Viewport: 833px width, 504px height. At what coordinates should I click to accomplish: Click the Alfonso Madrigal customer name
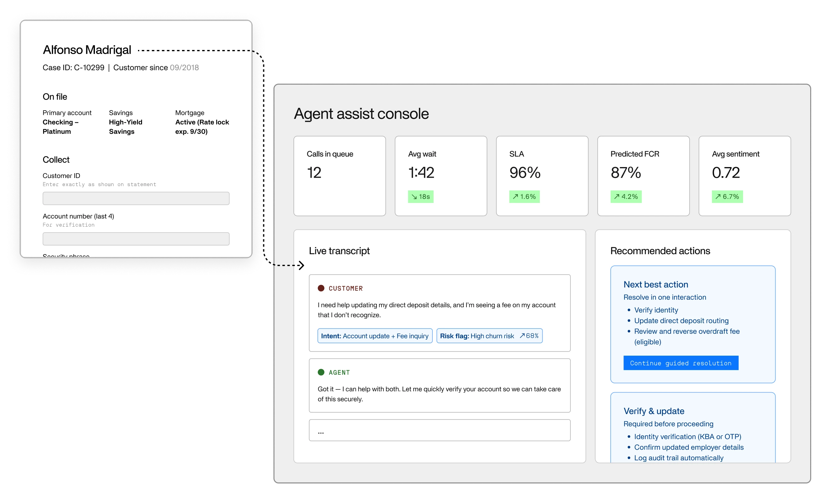tap(87, 50)
